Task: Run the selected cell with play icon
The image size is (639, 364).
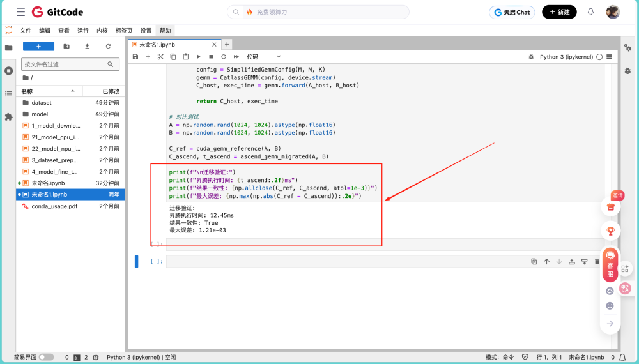Action: point(199,57)
